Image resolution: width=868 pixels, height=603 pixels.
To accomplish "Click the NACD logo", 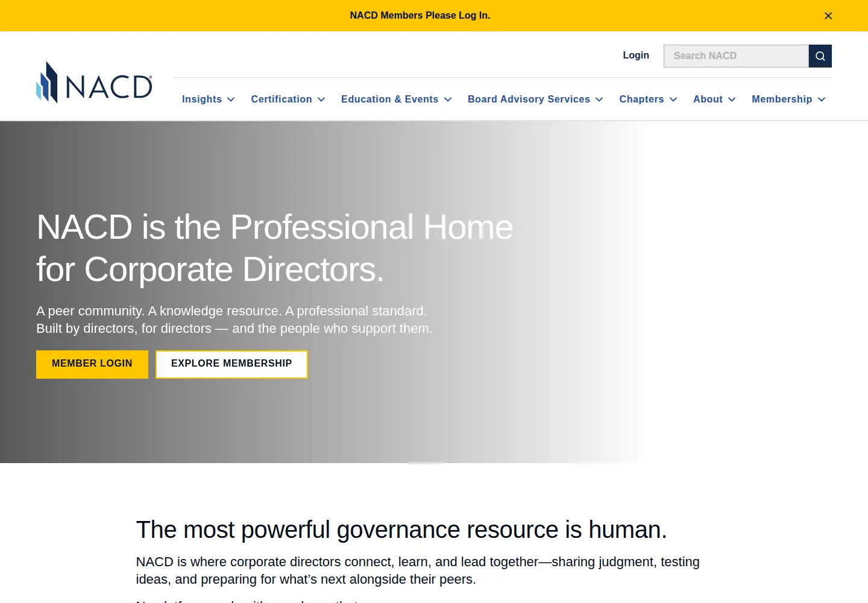I will tap(94, 83).
